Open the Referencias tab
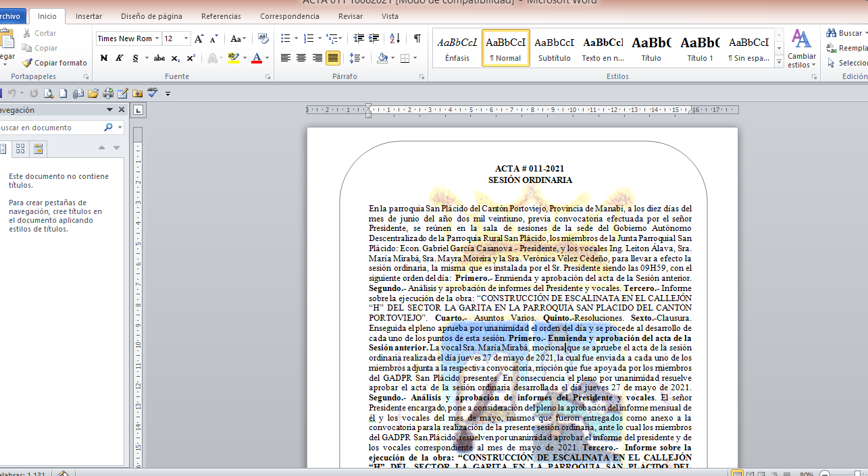The width and height of the screenshot is (868, 476). [x=221, y=16]
